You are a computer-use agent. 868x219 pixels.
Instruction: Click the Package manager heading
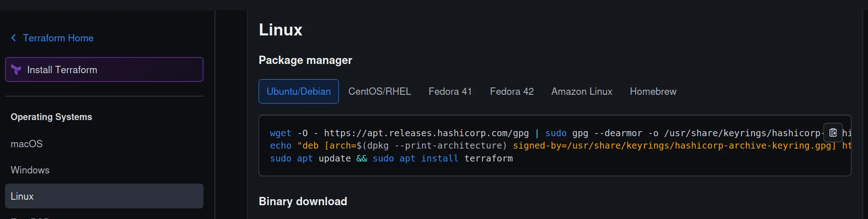click(305, 60)
